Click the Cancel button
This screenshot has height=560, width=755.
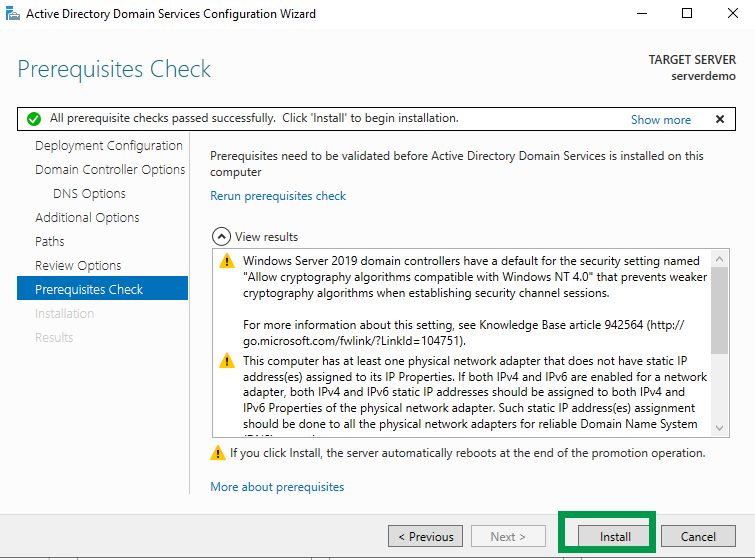tap(698, 536)
